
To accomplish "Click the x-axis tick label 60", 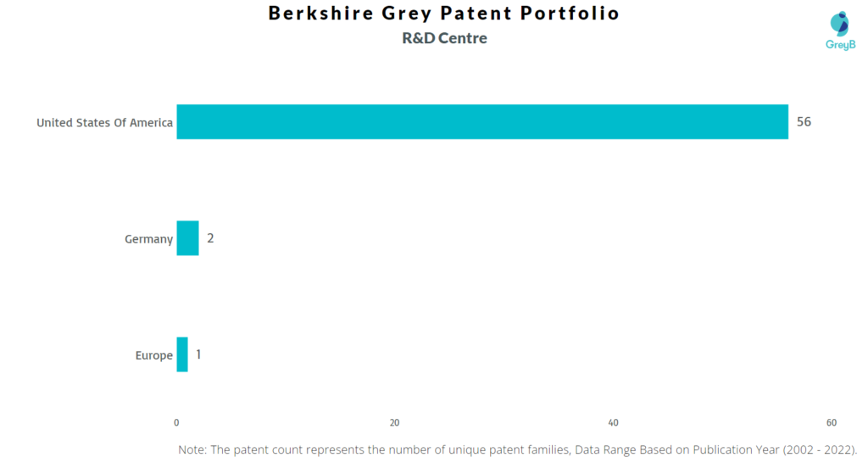I will pyautogui.click(x=831, y=422).
